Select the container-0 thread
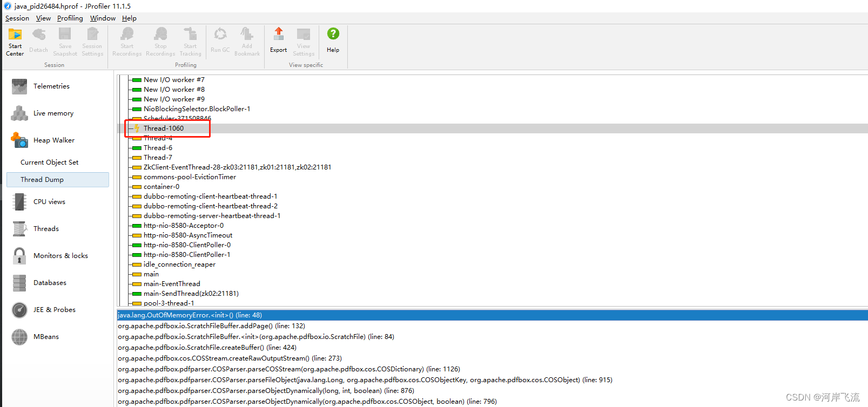 pos(161,187)
